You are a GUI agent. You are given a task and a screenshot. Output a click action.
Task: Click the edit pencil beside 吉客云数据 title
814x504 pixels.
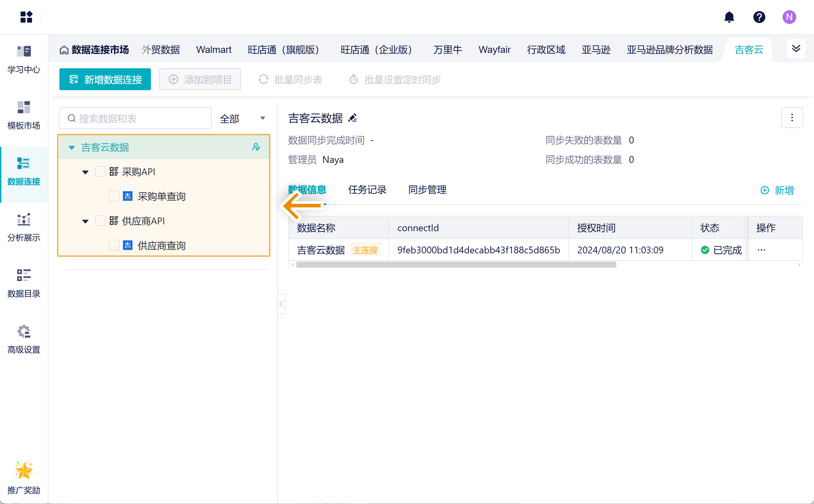click(x=352, y=118)
